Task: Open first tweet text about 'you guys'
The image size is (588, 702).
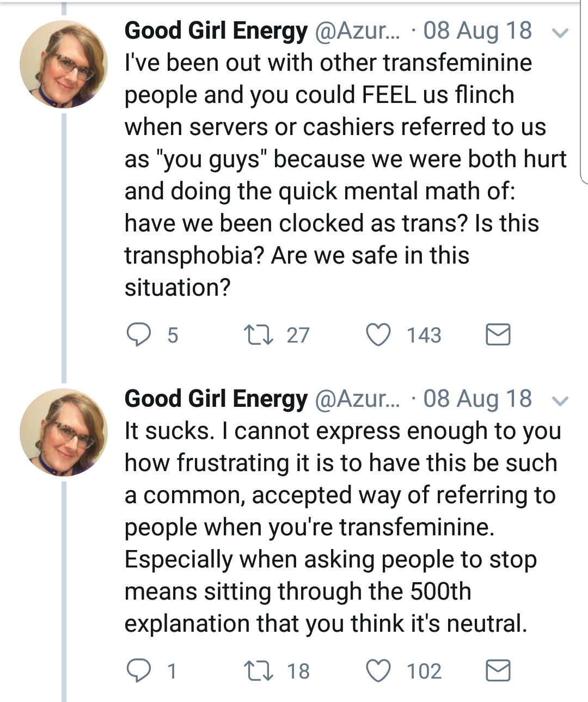Action: click(345, 175)
